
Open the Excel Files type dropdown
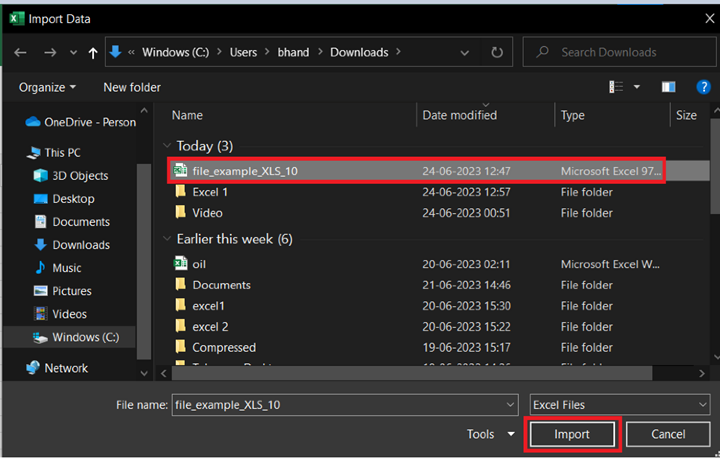(x=618, y=405)
